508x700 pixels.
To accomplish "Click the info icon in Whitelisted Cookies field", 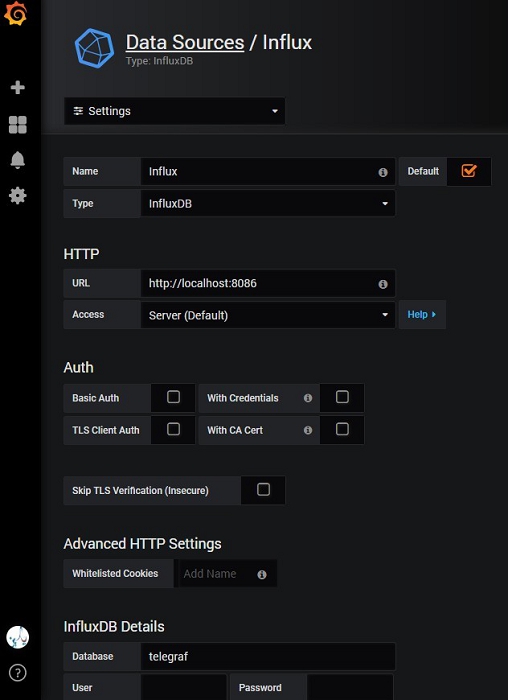I will (x=262, y=575).
